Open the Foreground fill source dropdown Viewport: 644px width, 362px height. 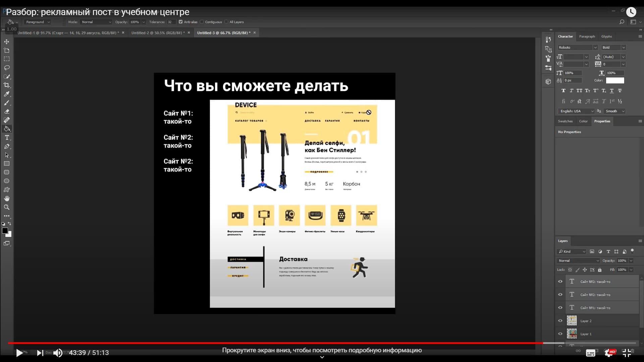(x=37, y=22)
